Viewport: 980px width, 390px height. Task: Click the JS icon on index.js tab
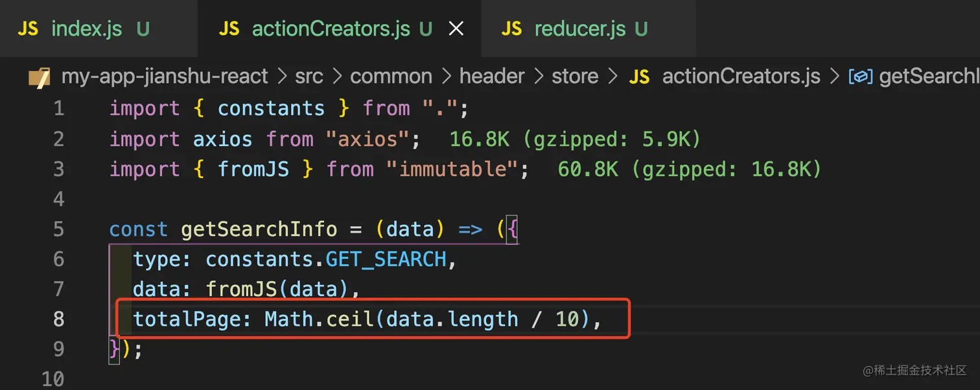tap(28, 29)
